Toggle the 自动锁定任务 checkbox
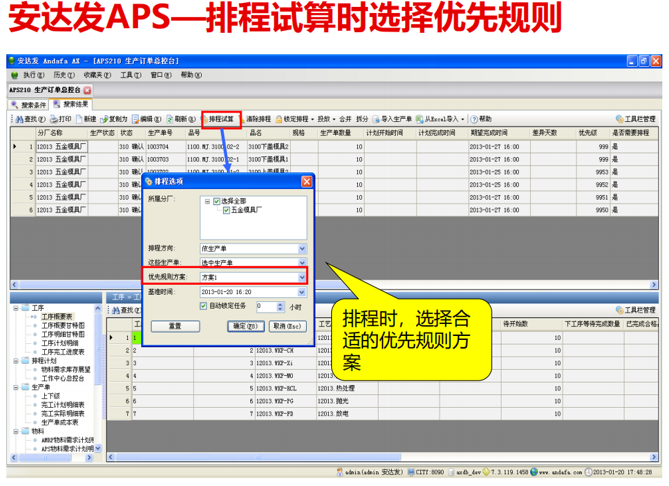669x486 pixels. click(x=204, y=306)
